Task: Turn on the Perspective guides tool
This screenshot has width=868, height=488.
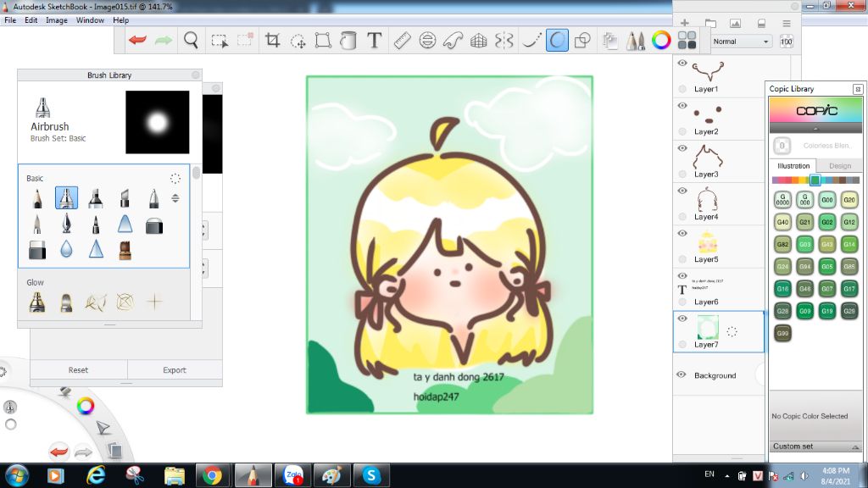Action: 478,41
